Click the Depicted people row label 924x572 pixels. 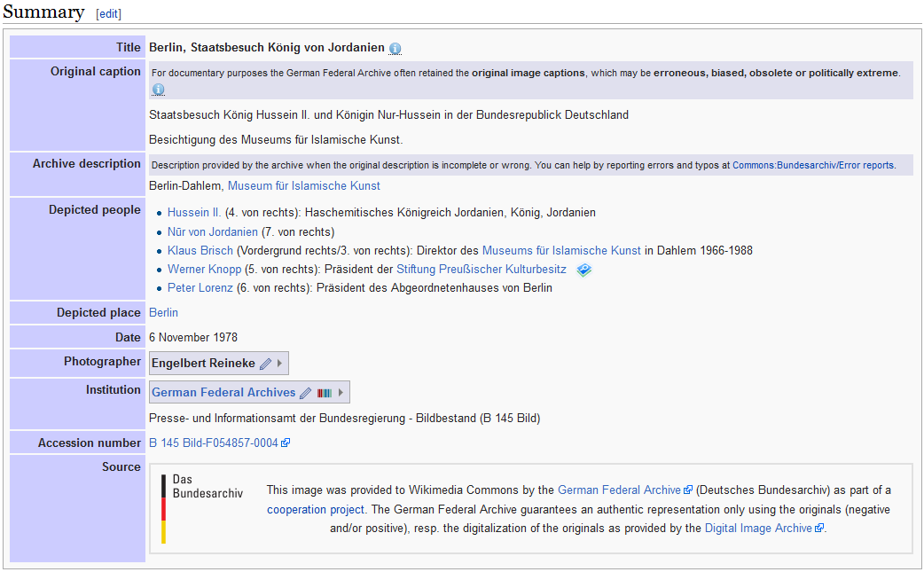95,210
